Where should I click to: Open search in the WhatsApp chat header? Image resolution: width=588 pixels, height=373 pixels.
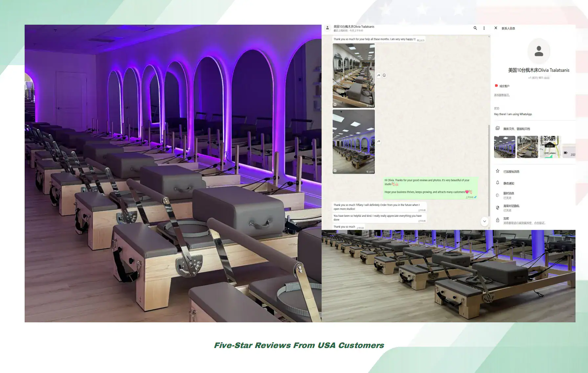[x=475, y=28]
